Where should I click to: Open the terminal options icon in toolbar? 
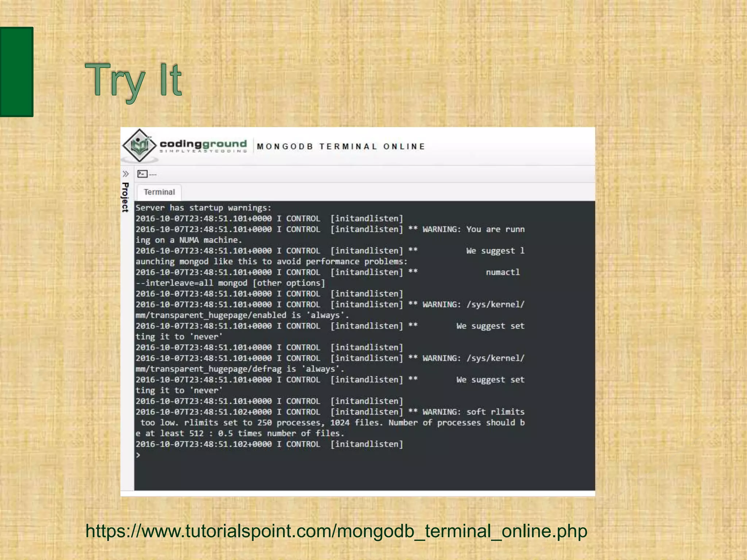pyautogui.click(x=143, y=174)
